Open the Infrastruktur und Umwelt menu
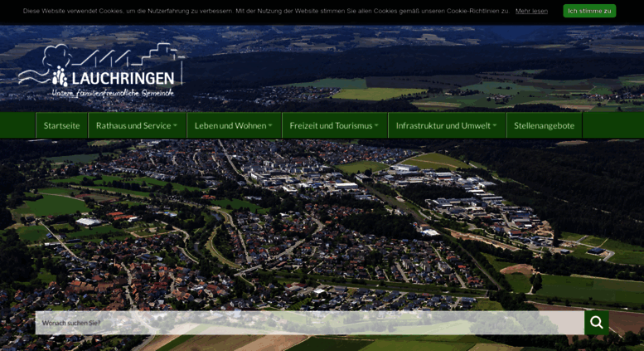The height and width of the screenshot is (351, 644). click(447, 125)
